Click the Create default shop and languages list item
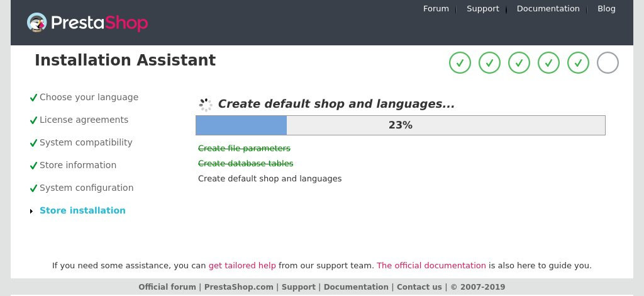The width and height of the screenshot is (644, 296). click(270, 178)
